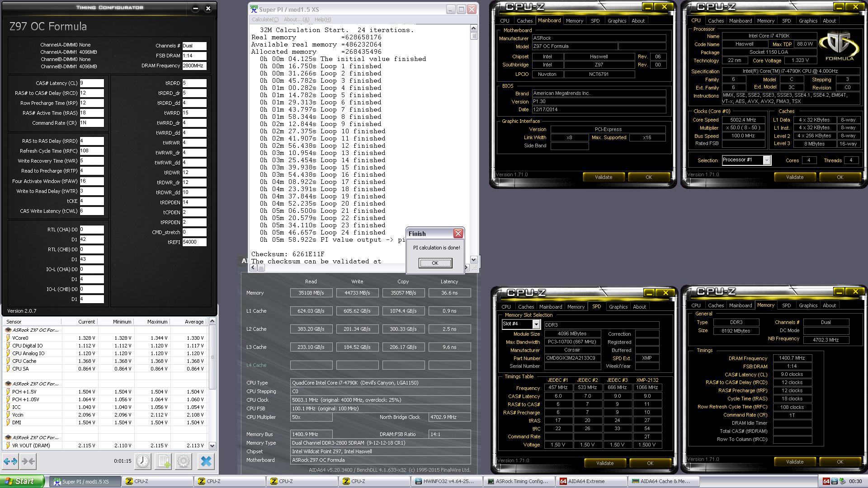Screen dimensions: 868x488
Task: Open the slot selection dropdown showing Slot #4
Action: (536, 324)
